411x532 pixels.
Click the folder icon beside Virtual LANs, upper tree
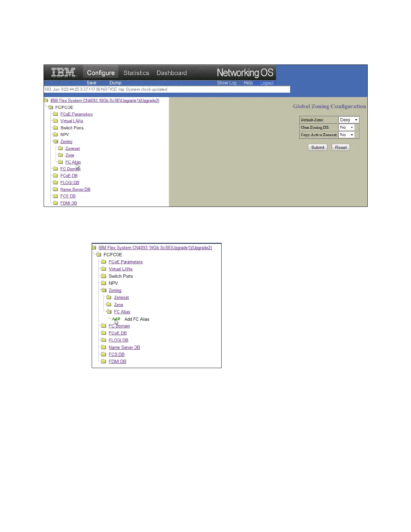coord(56,121)
